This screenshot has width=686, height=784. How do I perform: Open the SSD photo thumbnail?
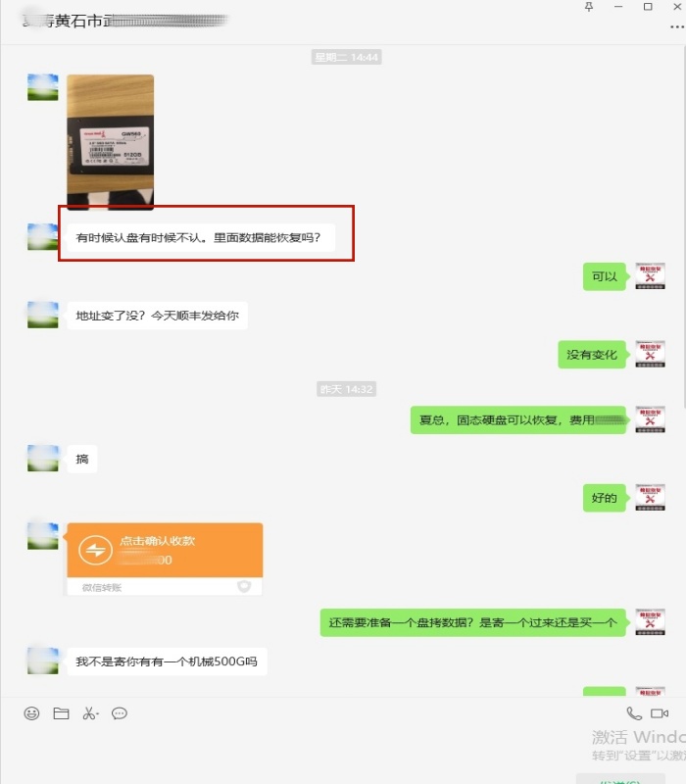[111, 142]
